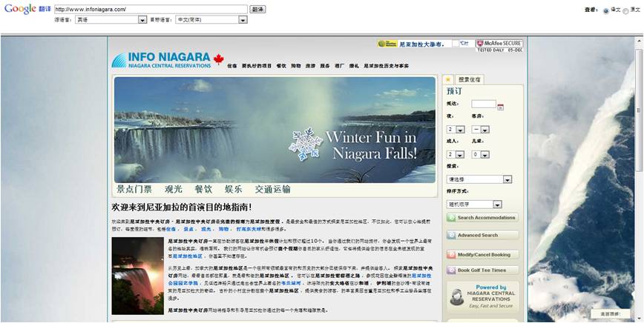Select the 译文 (translation) view radio button
The height and width of the screenshot is (323, 644).
pyautogui.click(x=606, y=10)
